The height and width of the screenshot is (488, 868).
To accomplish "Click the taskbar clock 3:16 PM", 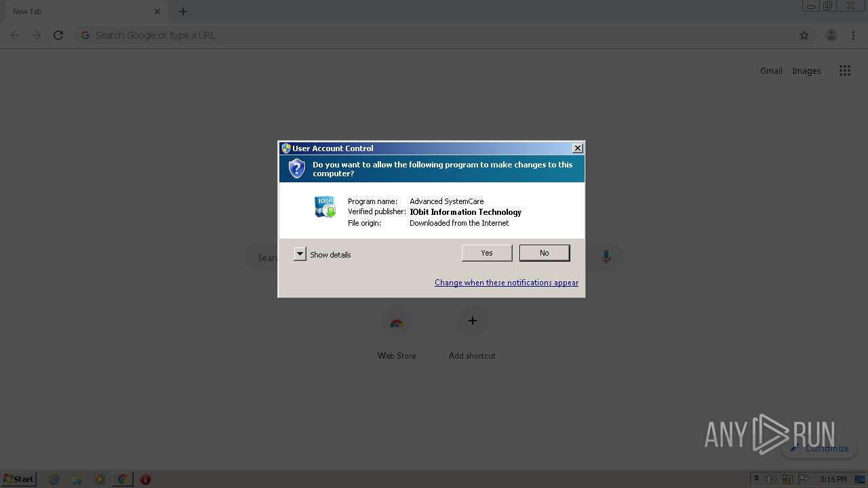I will click(x=833, y=479).
